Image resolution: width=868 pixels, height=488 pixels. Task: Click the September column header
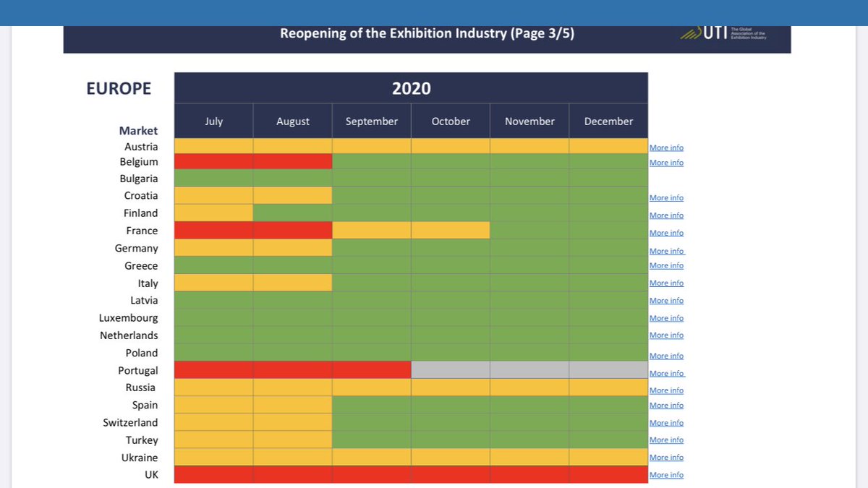(372, 121)
